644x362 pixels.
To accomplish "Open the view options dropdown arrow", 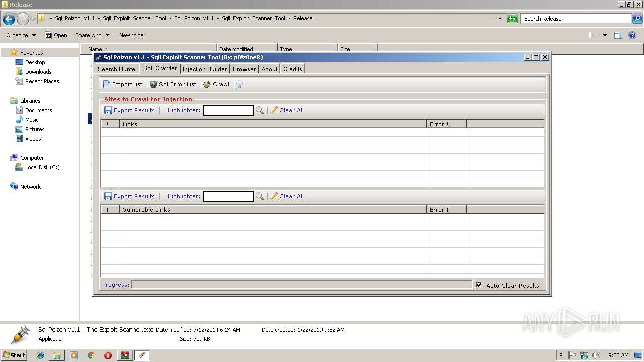I will tap(605, 35).
